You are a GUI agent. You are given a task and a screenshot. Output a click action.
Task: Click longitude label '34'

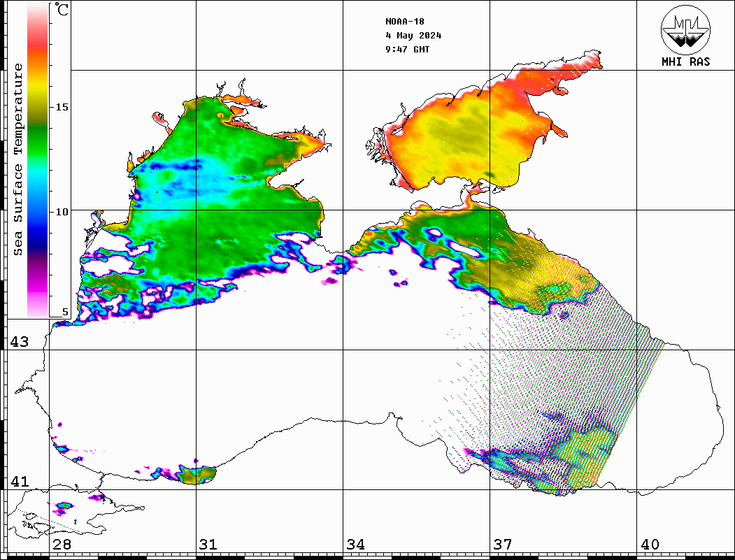[x=356, y=545]
